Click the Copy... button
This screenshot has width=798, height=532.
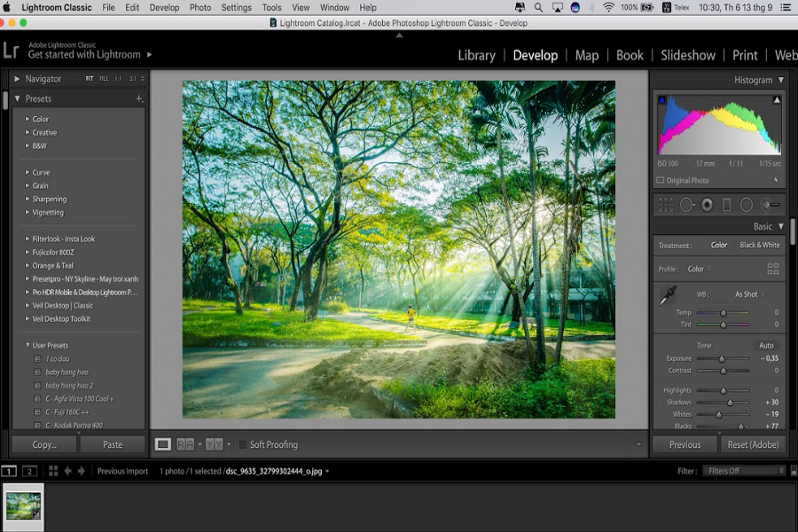tap(44, 444)
